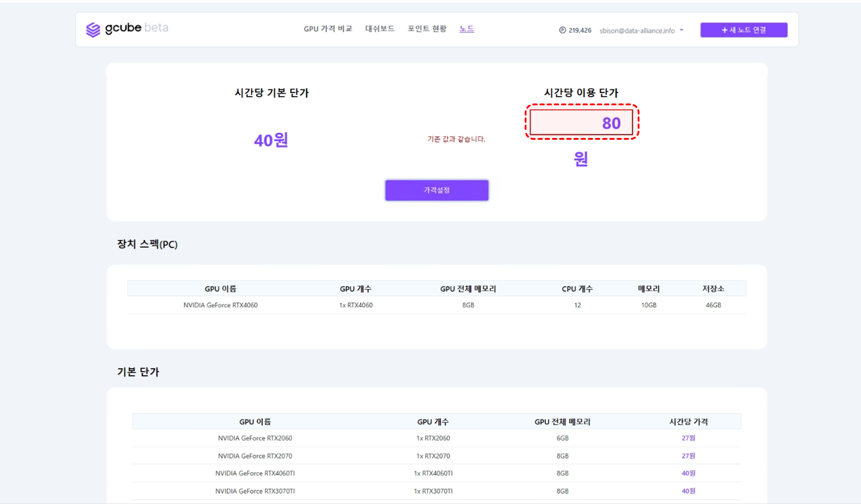861x504 pixels.
Task: Click the 시간당 가격 column header
Action: click(x=688, y=422)
